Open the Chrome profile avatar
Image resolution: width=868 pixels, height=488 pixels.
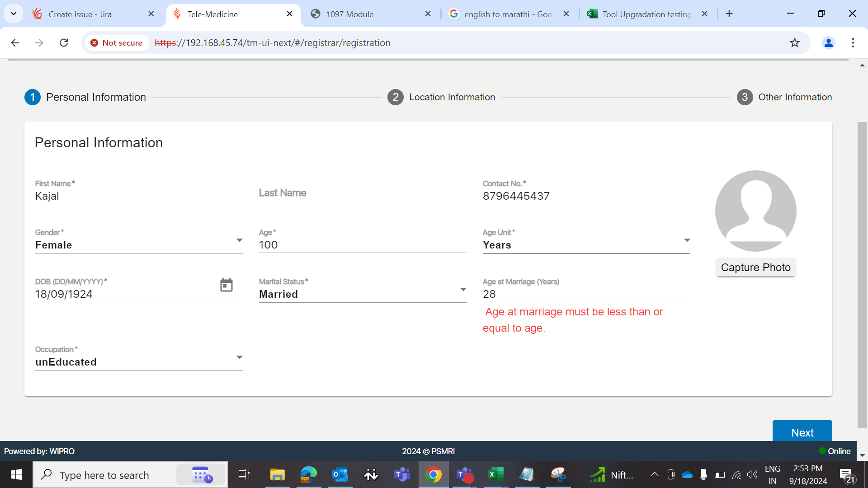click(828, 42)
